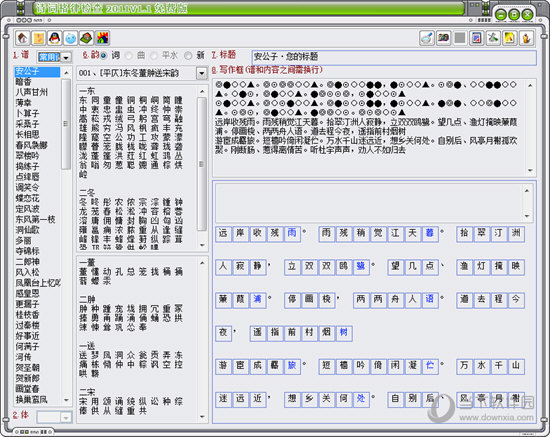
Task: Click down arrow of tune-name list scrollbar
Action: click(x=66, y=400)
